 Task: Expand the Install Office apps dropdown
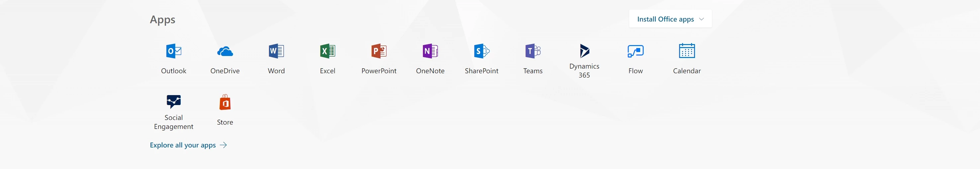(x=670, y=19)
